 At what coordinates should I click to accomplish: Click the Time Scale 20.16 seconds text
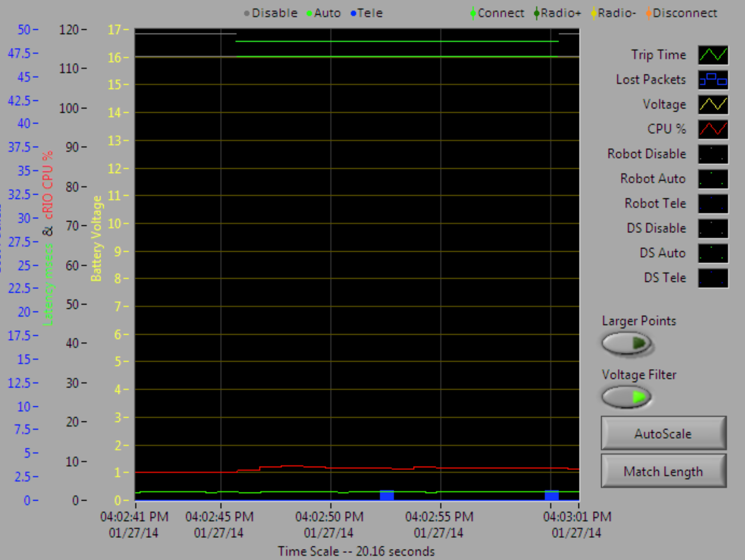pyautogui.click(x=356, y=551)
